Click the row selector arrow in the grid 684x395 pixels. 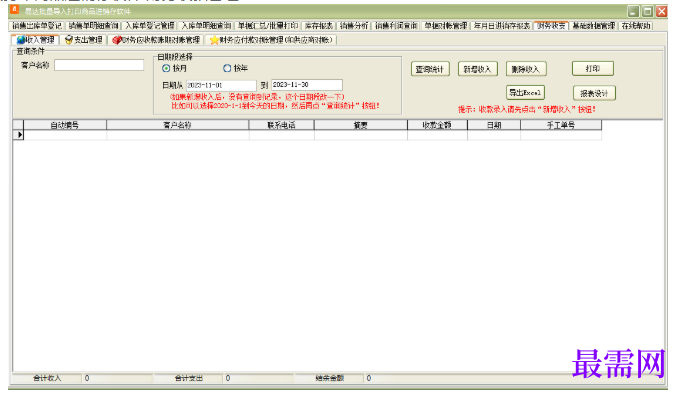(x=18, y=135)
